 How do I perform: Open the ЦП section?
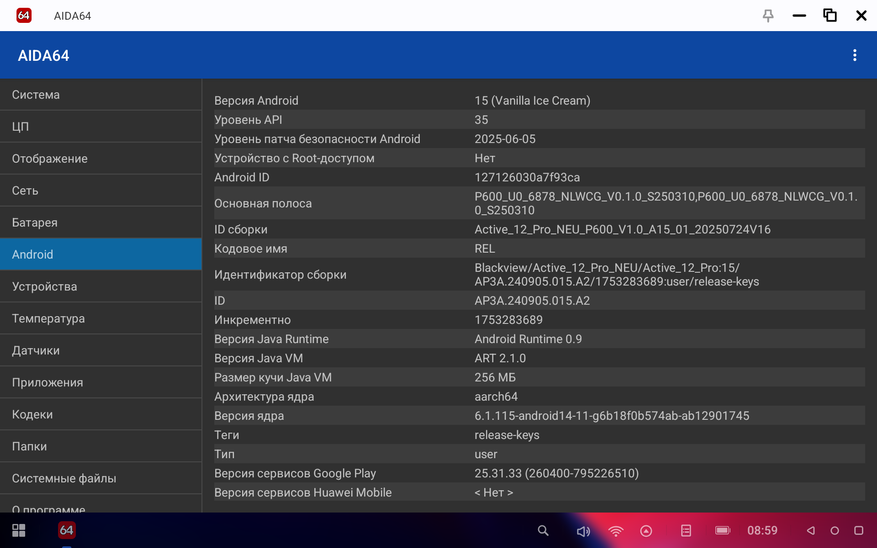pyautogui.click(x=100, y=127)
